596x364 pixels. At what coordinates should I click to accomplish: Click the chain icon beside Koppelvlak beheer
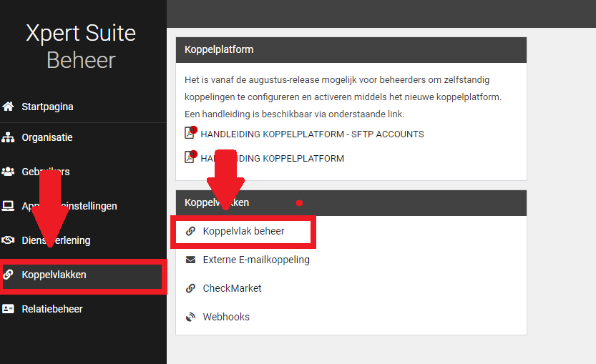(190, 231)
